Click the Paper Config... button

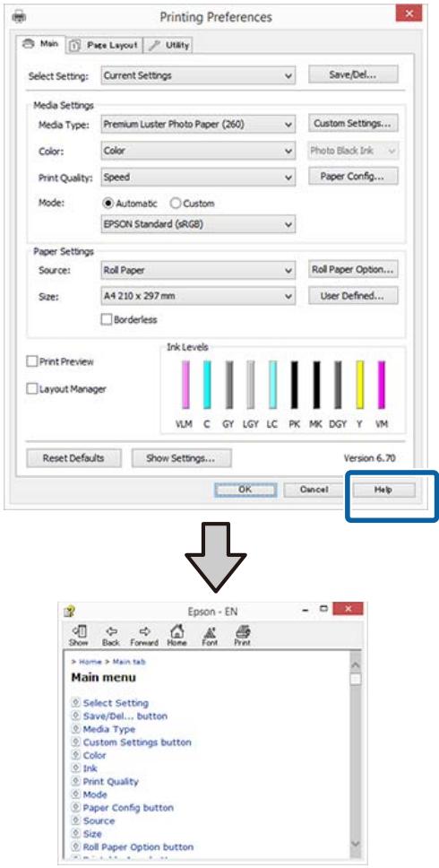coord(353,177)
